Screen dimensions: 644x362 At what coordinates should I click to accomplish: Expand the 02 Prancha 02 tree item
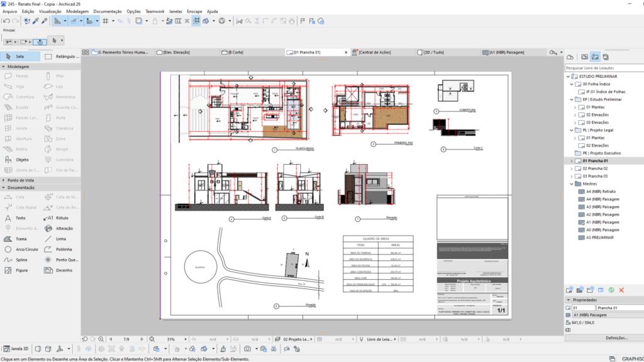[x=571, y=169]
